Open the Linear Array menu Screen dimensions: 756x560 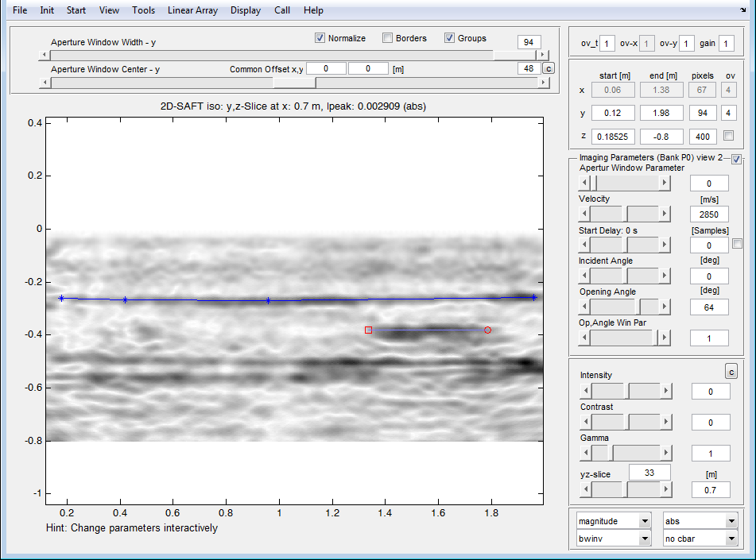(193, 10)
